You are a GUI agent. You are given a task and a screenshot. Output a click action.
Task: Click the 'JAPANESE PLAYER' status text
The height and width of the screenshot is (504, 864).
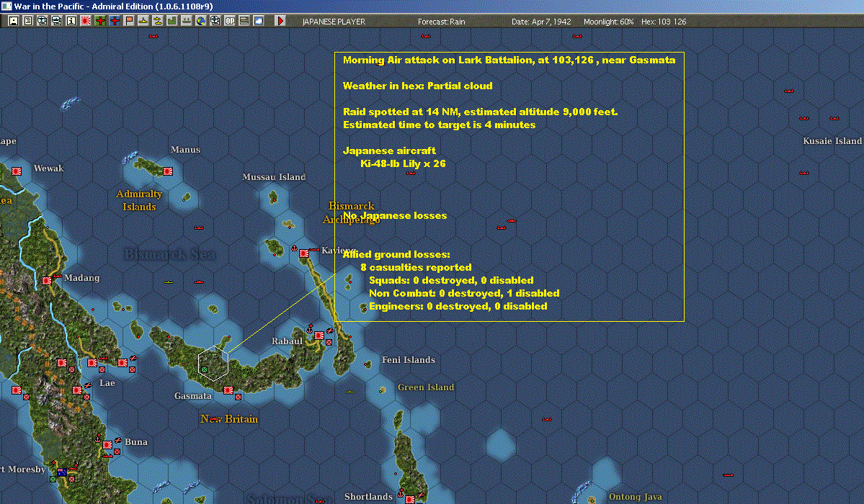(x=334, y=22)
